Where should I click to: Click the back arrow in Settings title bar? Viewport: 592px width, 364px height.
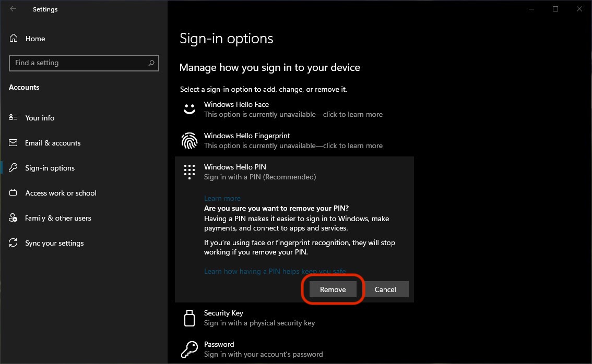[x=13, y=9]
